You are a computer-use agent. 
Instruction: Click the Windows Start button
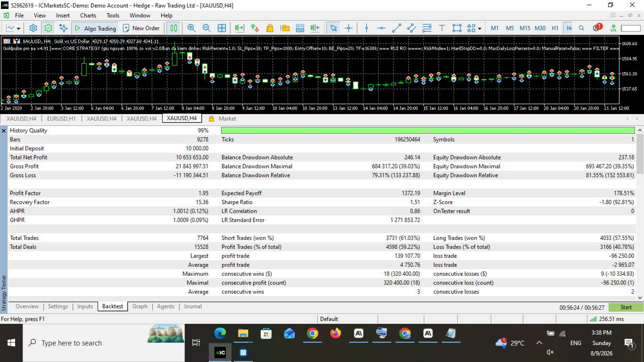point(11,343)
